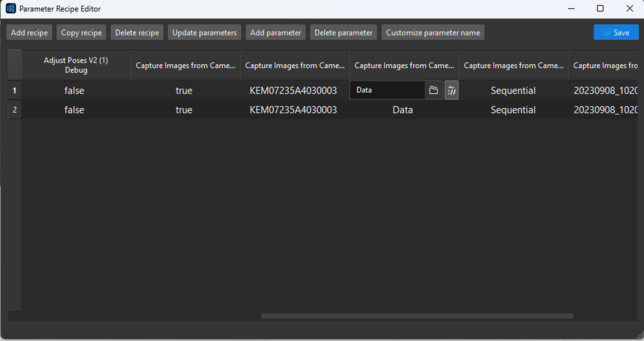Open the Sequential dropdown in row 2

click(x=513, y=110)
